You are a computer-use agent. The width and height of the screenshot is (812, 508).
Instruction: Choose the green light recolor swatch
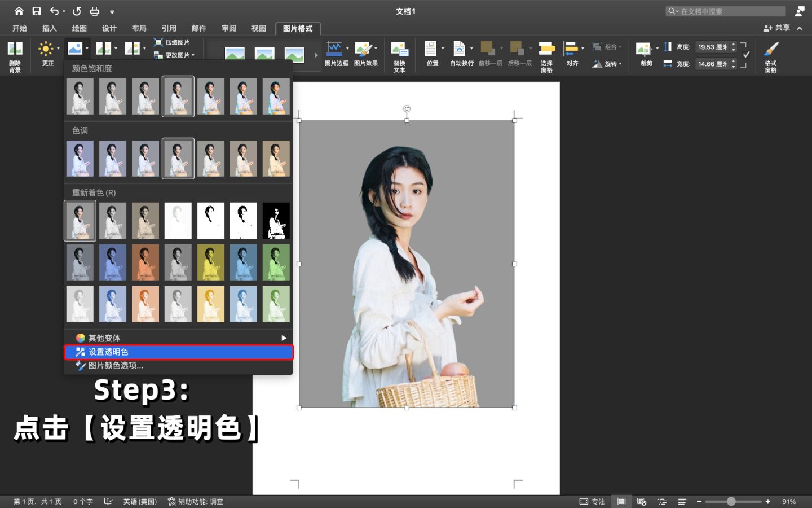276,304
